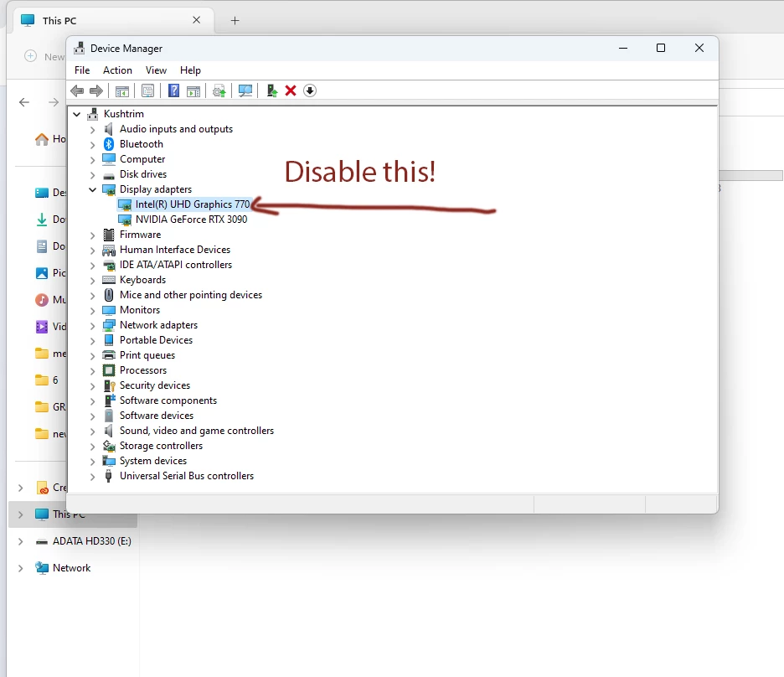Expand the Disk drives category
The image size is (784, 677).
coord(92,175)
